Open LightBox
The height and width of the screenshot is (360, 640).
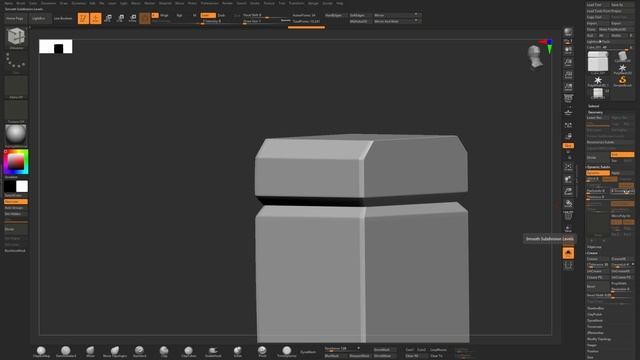point(39,18)
